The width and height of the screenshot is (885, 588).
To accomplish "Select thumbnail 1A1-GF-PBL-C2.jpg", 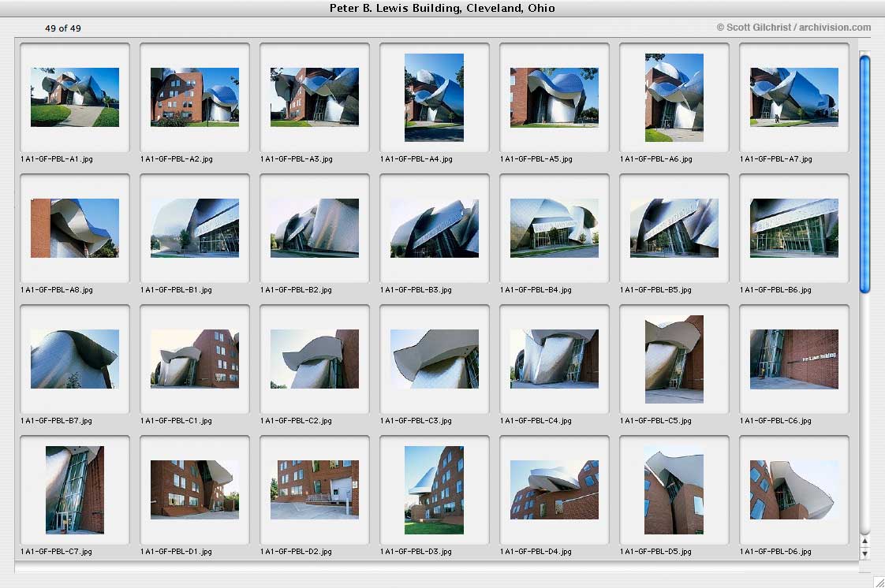I will tap(315, 359).
